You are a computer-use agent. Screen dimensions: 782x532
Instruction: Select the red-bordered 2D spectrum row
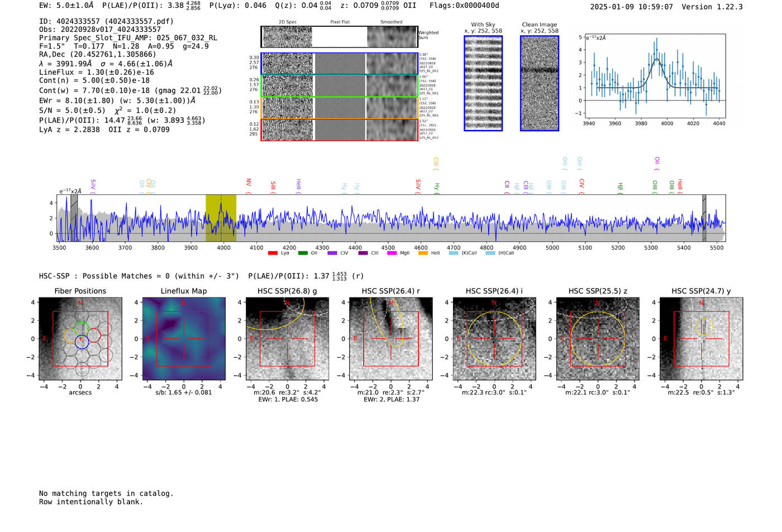coord(340,130)
